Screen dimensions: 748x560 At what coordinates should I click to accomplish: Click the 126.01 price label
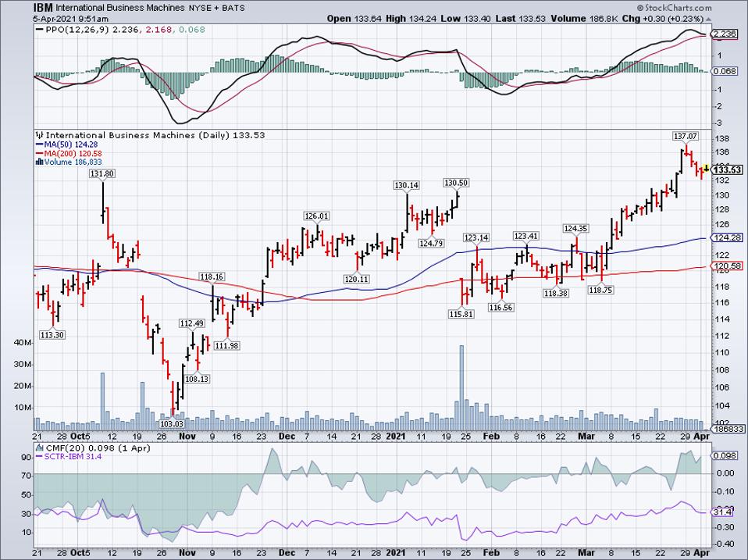coord(317,216)
